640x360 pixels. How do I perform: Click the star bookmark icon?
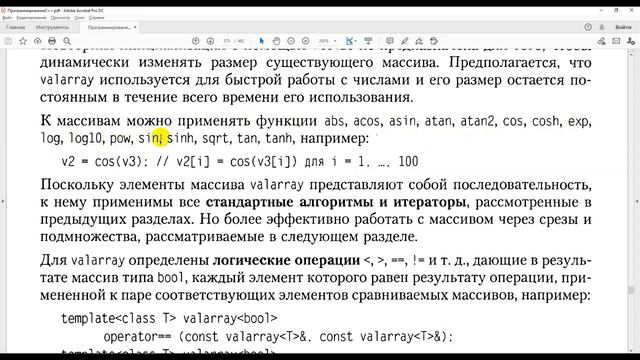click(x=23, y=41)
